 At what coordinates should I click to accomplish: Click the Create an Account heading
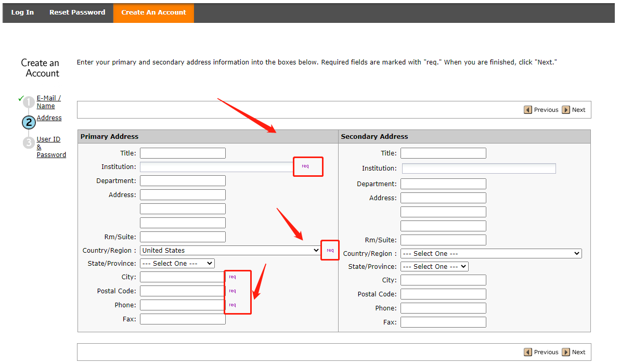[41, 68]
